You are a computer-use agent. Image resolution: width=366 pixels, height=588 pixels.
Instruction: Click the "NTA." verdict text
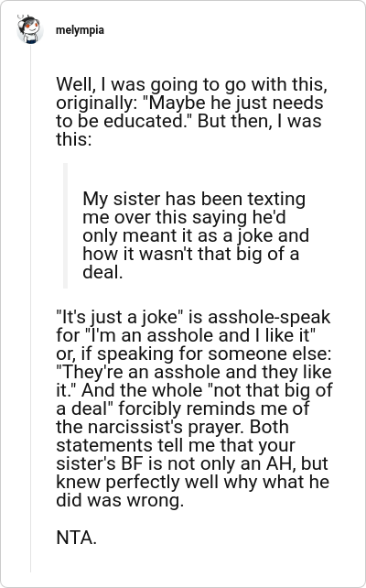[77, 538]
